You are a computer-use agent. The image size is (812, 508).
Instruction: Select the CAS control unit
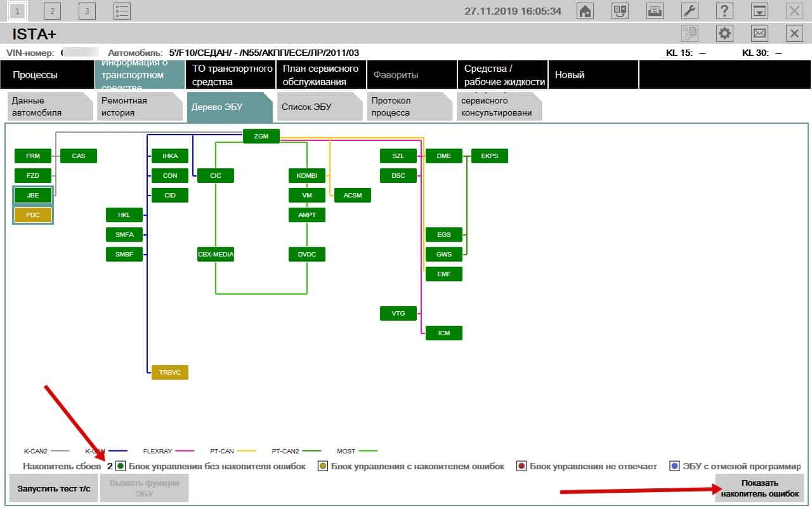(x=79, y=156)
